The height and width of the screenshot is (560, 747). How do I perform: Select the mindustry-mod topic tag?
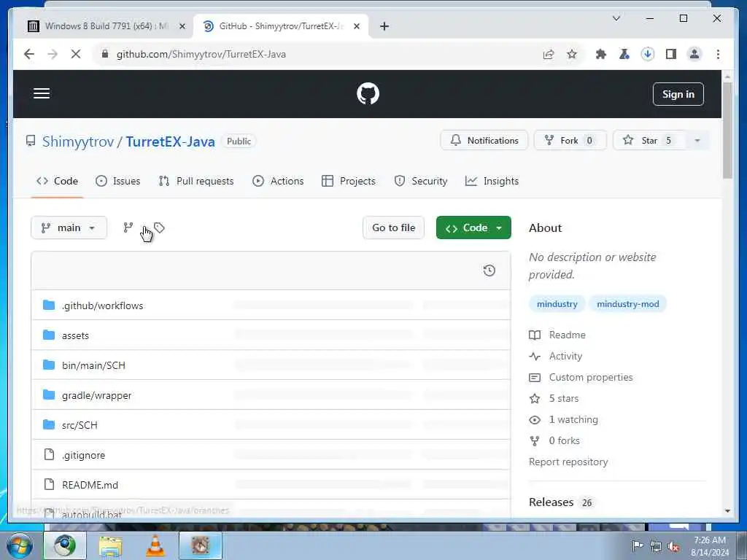(x=628, y=304)
